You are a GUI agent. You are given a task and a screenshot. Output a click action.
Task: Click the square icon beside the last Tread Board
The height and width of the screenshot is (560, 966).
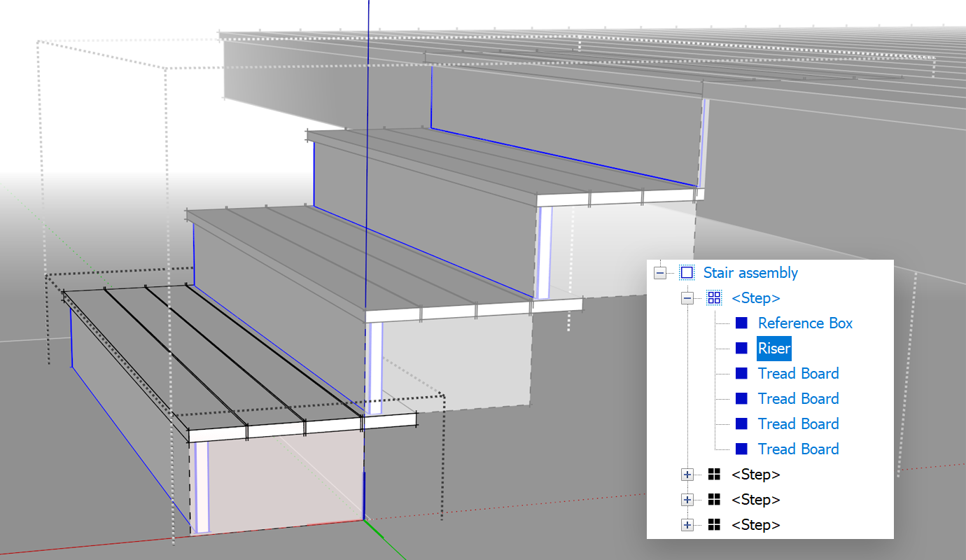[743, 449]
